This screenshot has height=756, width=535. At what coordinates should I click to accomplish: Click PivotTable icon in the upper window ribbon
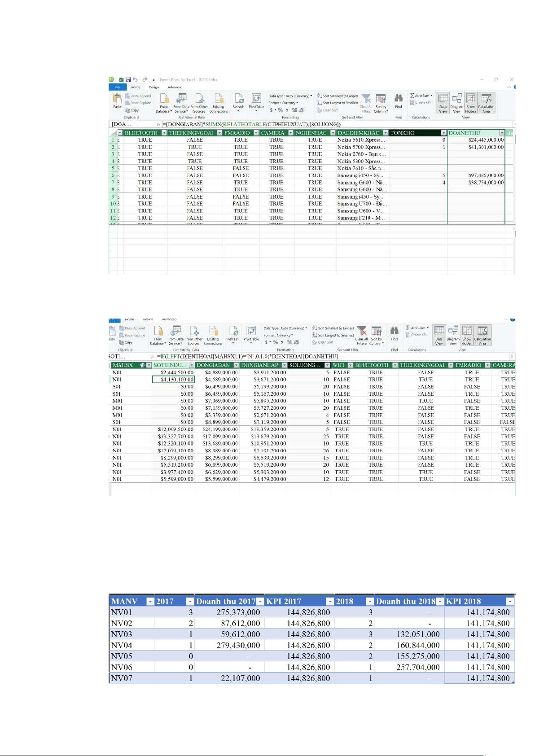pyautogui.click(x=256, y=101)
